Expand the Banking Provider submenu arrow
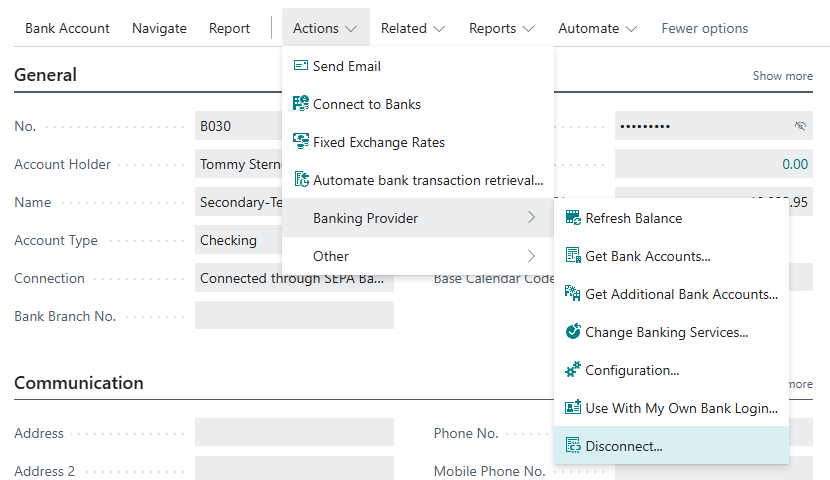The width and height of the screenshot is (830, 480). (531, 218)
